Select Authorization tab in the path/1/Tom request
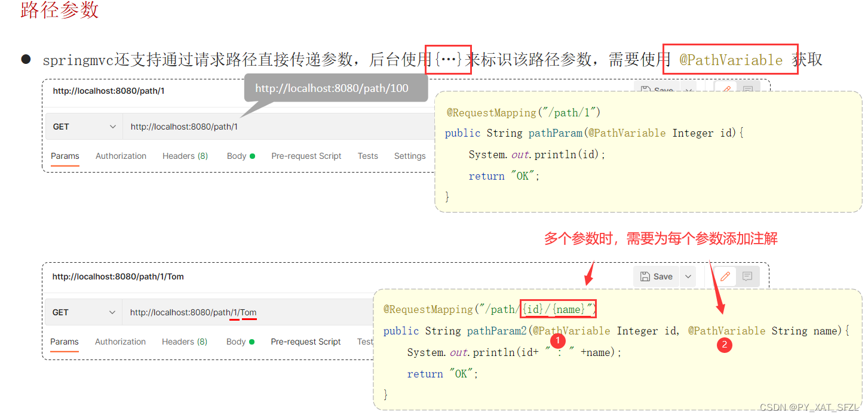This screenshot has width=868, height=418. 120,342
